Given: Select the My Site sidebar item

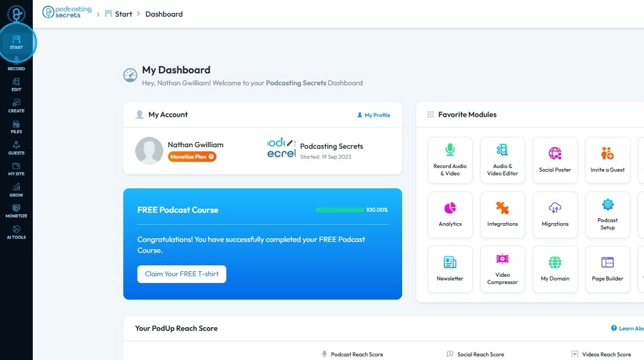Looking at the screenshot, I should coord(16,169).
